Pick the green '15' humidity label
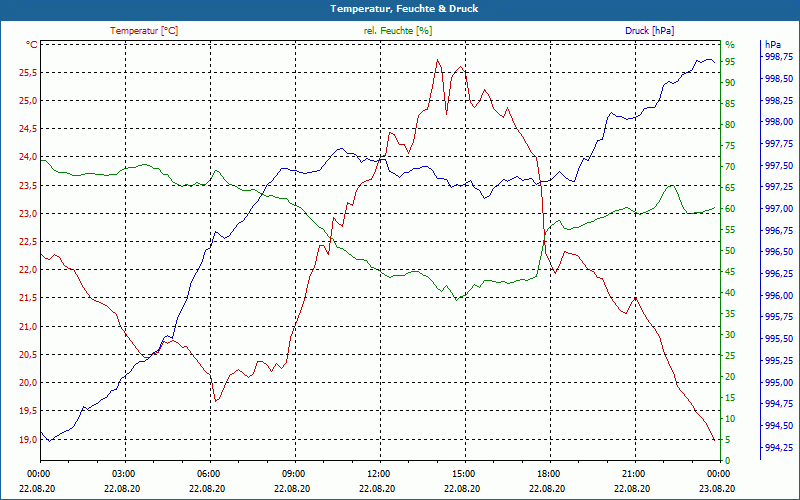This screenshot has height=500, width=800. pyautogui.click(x=730, y=397)
